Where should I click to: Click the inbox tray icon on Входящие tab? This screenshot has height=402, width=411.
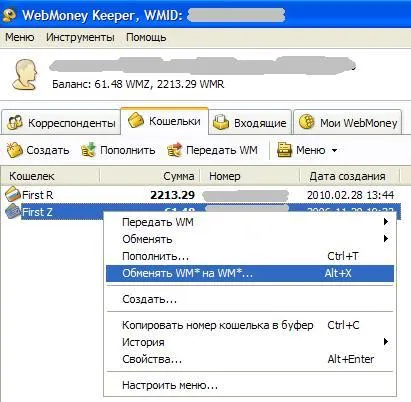tap(221, 122)
